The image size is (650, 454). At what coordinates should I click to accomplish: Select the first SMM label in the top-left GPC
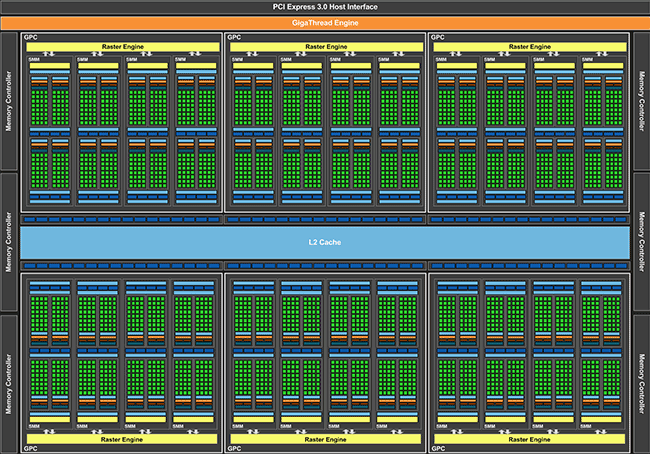pyautogui.click(x=33, y=59)
